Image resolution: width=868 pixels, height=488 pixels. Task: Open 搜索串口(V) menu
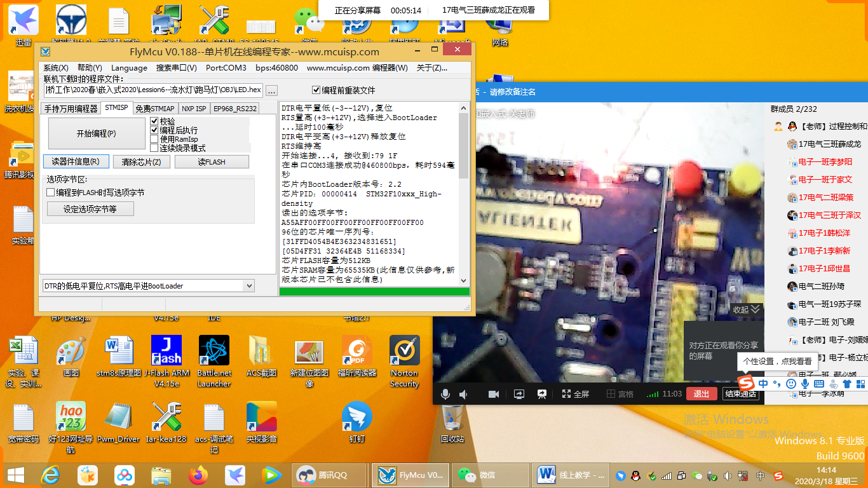pyautogui.click(x=177, y=67)
